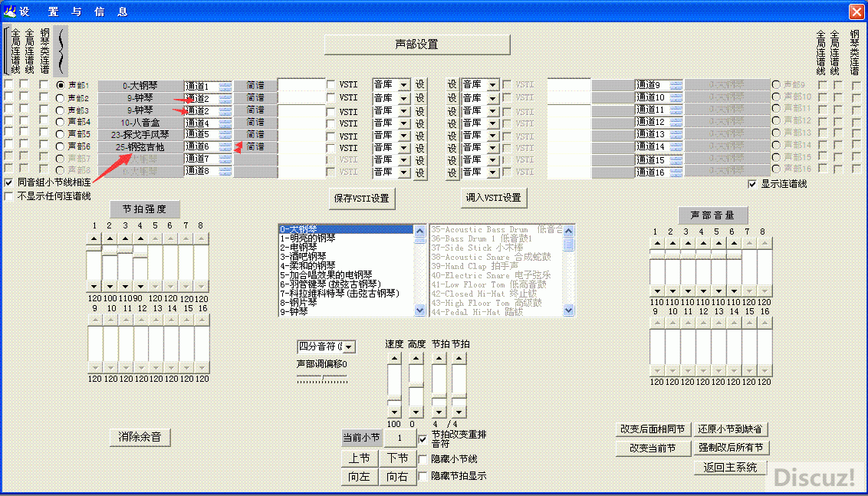Click the 25-钢弦吉他 instrument button
The width and height of the screenshot is (868, 496).
click(140, 147)
